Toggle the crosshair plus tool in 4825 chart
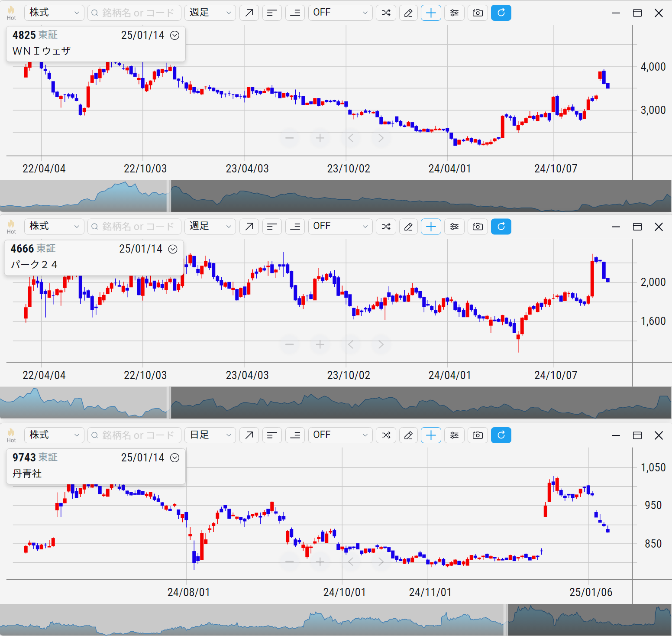This screenshot has height=636, width=672. pyautogui.click(x=431, y=13)
